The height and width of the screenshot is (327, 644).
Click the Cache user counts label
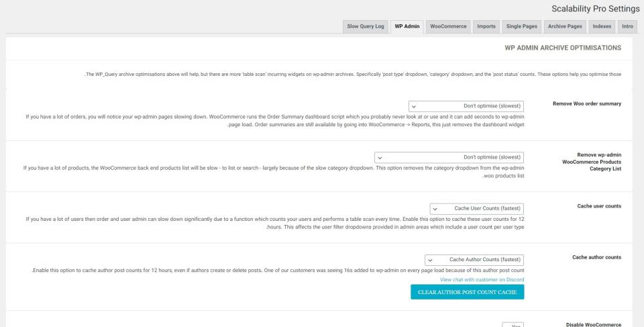click(x=598, y=206)
